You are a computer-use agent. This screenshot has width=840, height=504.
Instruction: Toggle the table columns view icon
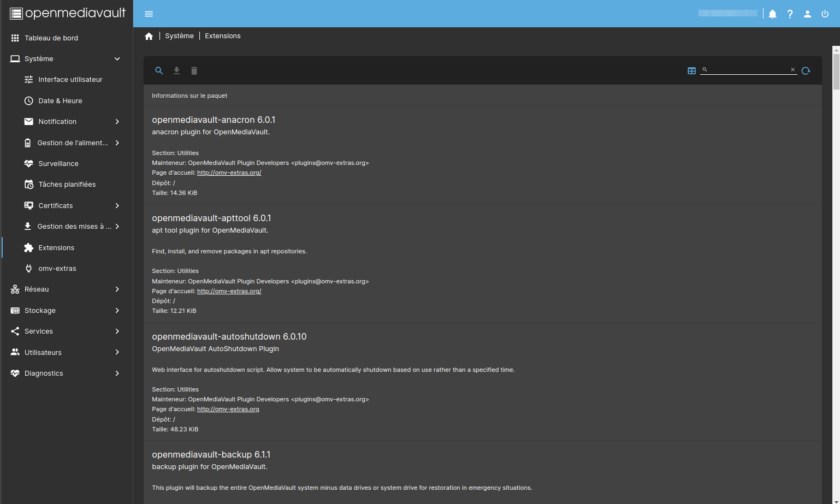pyautogui.click(x=691, y=70)
